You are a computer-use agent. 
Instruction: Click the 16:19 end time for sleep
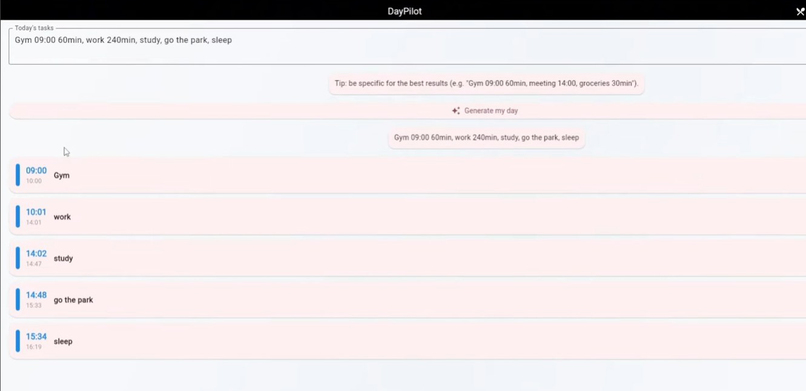(x=34, y=347)
